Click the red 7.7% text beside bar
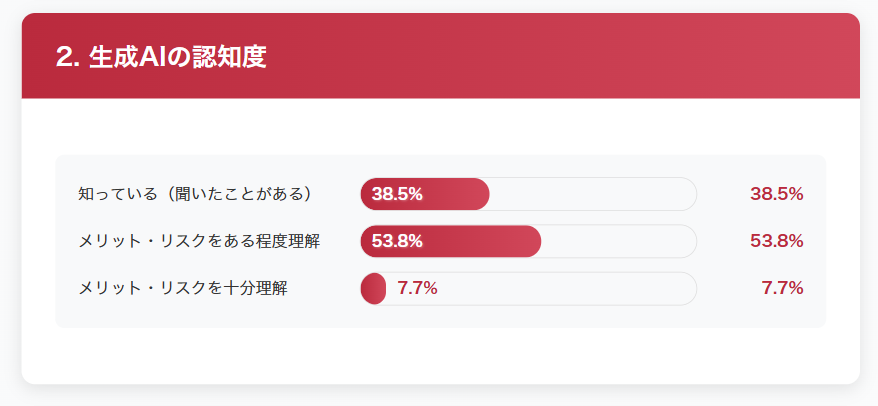The height and width of the screenshot is (406, 878). click(x=417, y=288)
